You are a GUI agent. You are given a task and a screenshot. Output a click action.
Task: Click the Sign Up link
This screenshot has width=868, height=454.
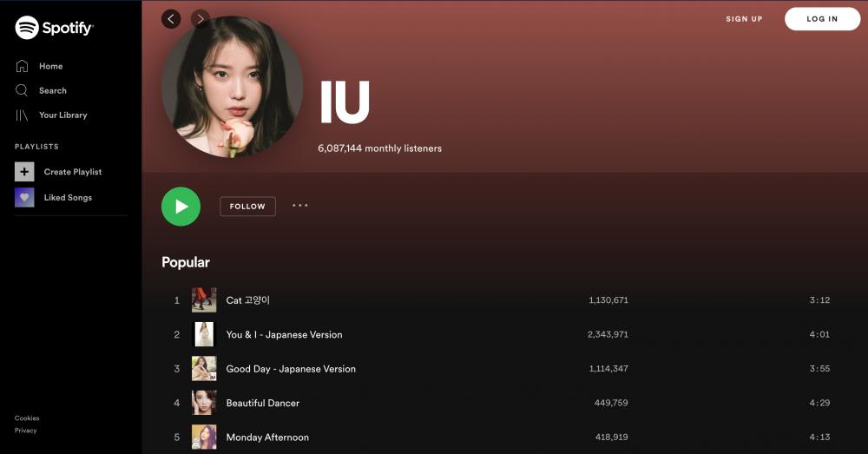[x=744, y=19]
